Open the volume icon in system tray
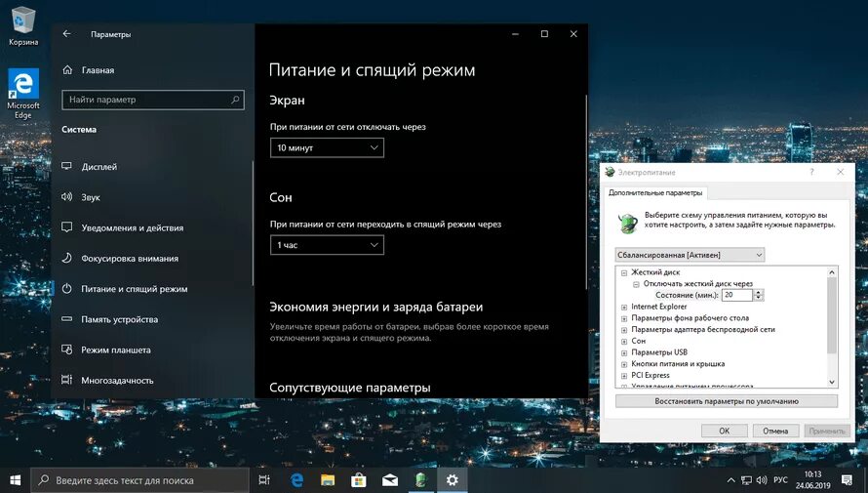The height and width of the screenshot is (493, 868). (x=762, y=480)
